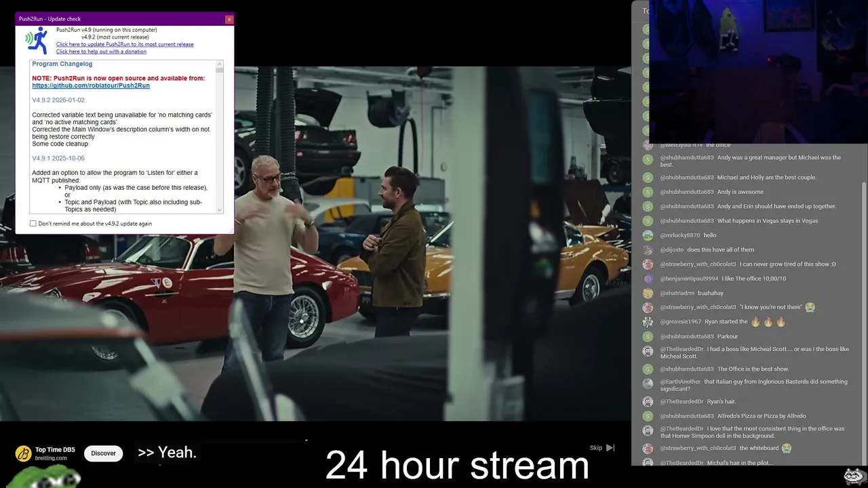Viewport: 868px width, 488px height.
Task: Click the @benjamintipsut9994 username in chat
Action: coord(689,279)
